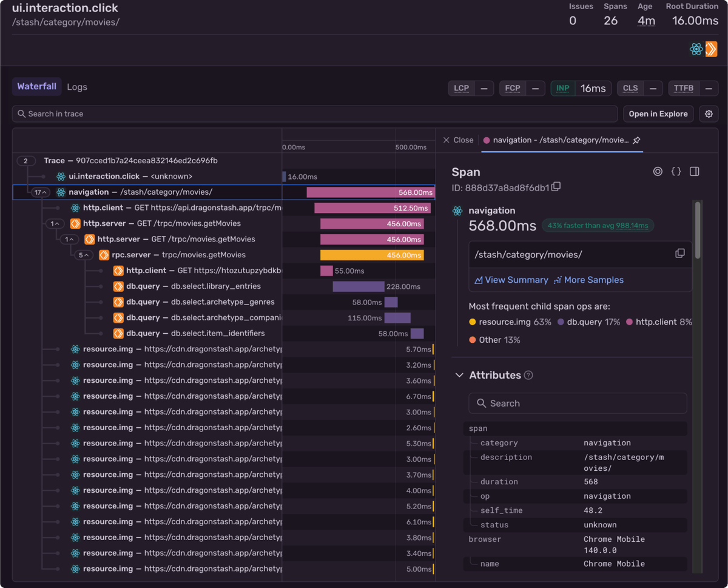Viewport: 728px width, 588px height.
Task: Click the Search in trace field
Action: [315, 114]
